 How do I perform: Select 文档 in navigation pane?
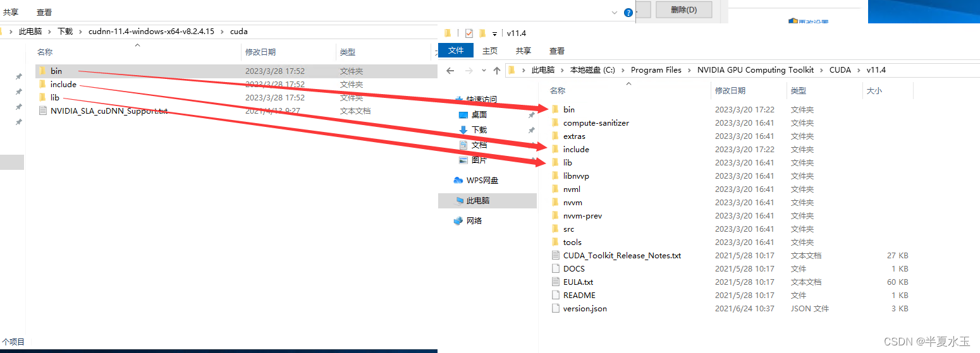(479, 145)
